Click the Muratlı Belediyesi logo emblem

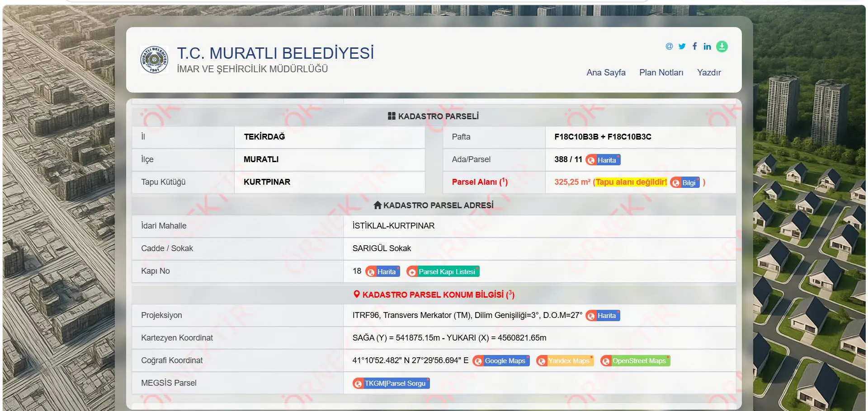click(x=154, y=60)
